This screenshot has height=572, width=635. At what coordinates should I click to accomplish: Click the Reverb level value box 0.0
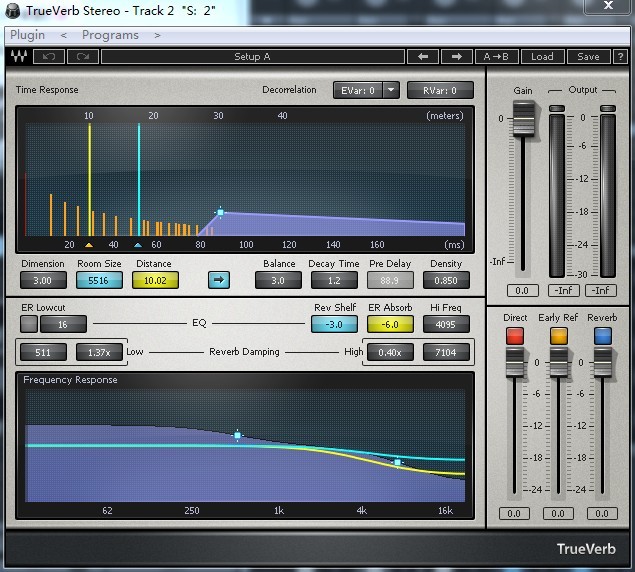click(603, 514)
